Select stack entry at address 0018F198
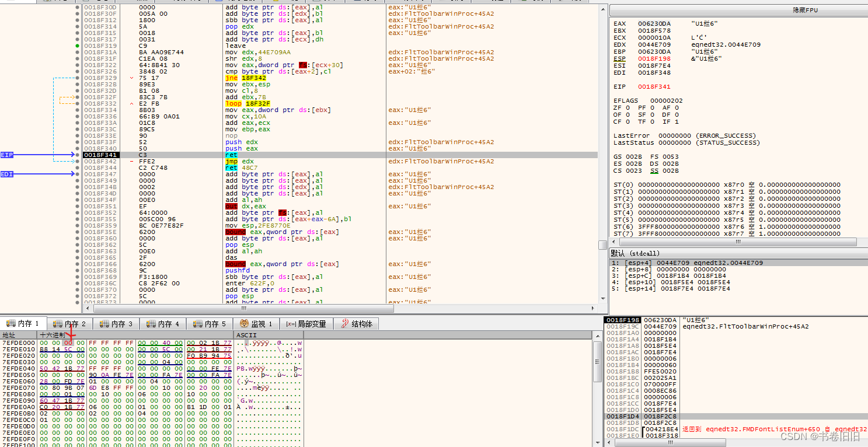 tap(735, 320)
